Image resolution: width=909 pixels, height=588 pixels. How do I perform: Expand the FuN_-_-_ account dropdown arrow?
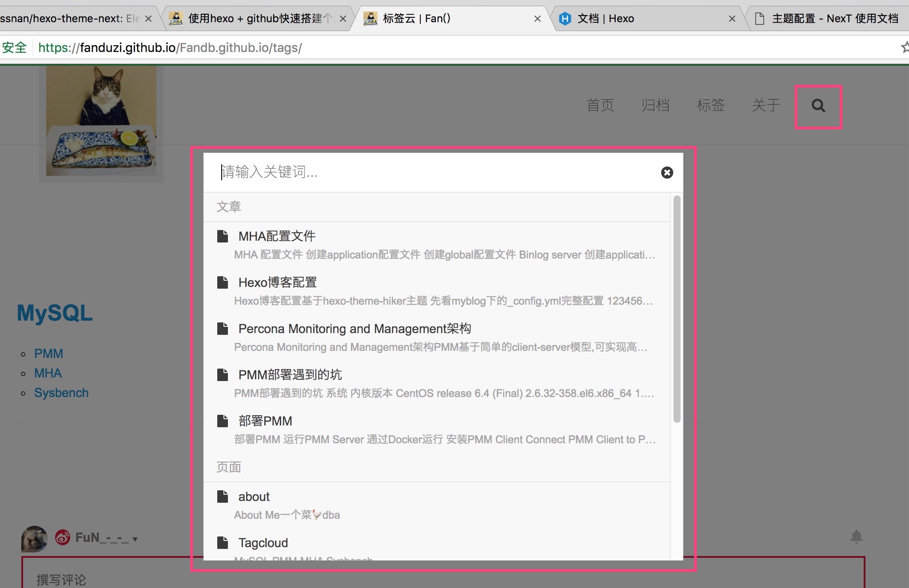[x=135, y=539]
